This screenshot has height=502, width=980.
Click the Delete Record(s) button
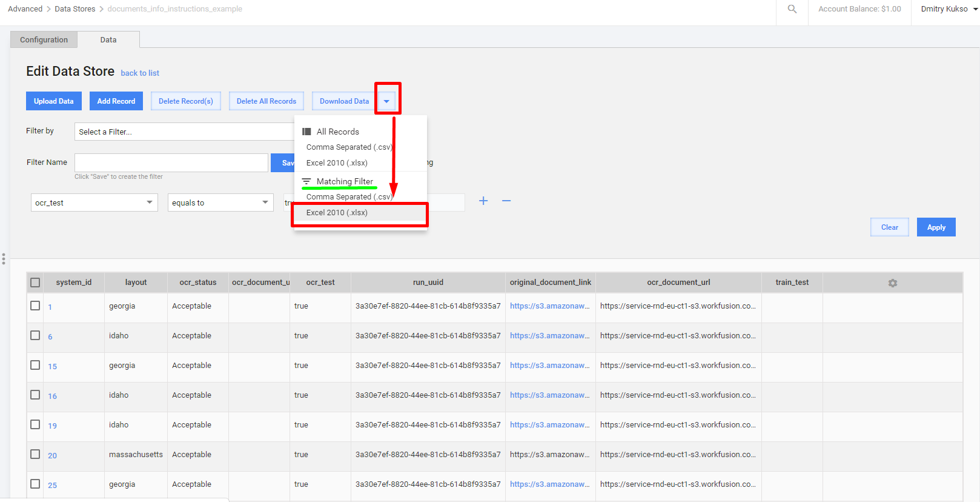186,101
